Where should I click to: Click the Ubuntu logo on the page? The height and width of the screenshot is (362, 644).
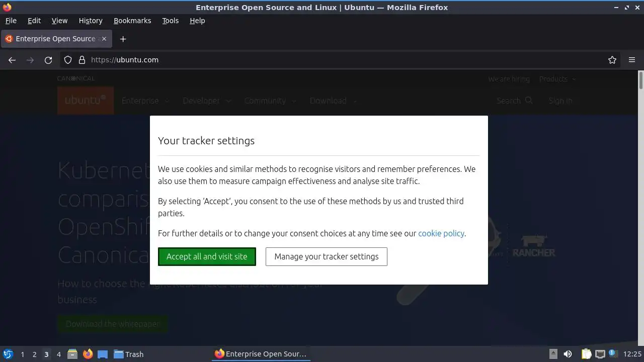pos(86,100)
